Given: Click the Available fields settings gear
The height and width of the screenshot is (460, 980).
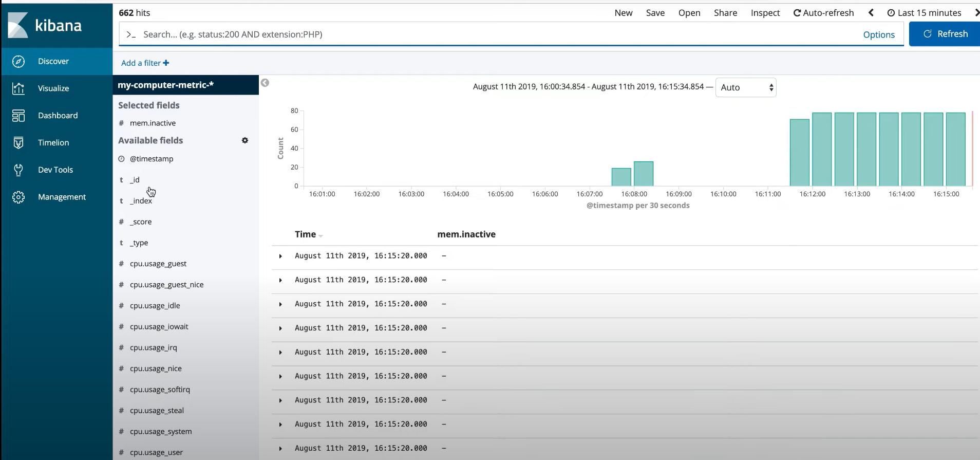Looking at the screenshot, I should click(245, 140).
